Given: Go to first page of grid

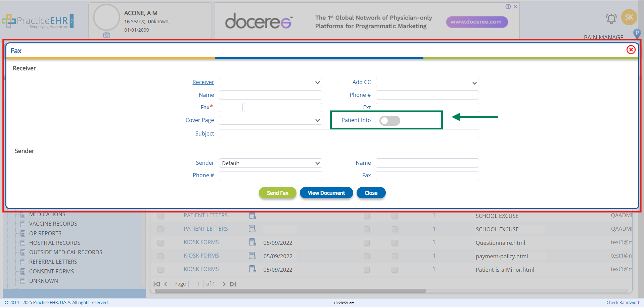Looking at the screenshot, I should click(x=156, y=284).
